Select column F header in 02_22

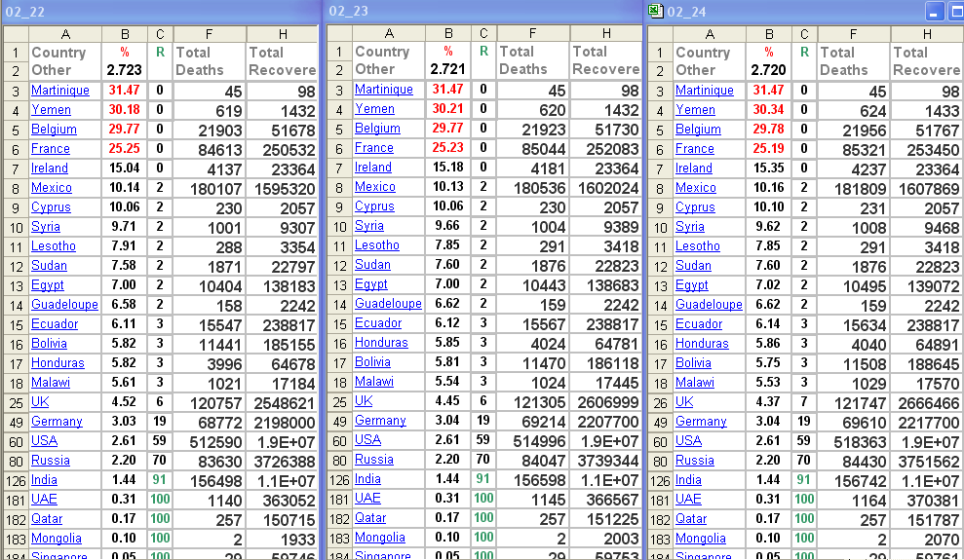209,34
